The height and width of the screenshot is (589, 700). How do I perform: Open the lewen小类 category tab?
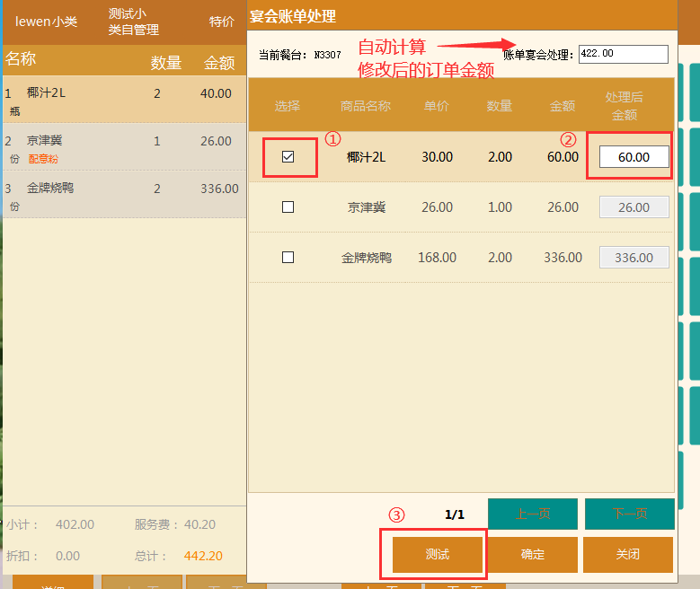(46, 22)
